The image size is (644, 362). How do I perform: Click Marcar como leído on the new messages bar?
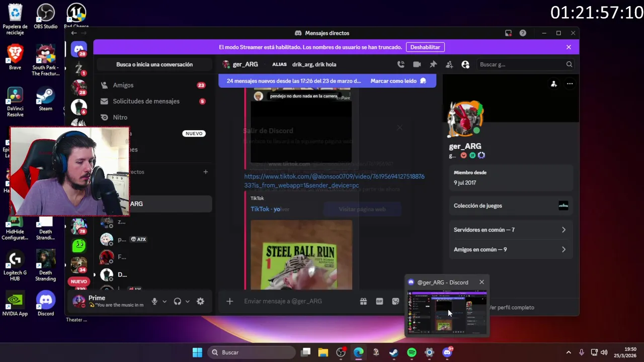(x=398, y=81)
